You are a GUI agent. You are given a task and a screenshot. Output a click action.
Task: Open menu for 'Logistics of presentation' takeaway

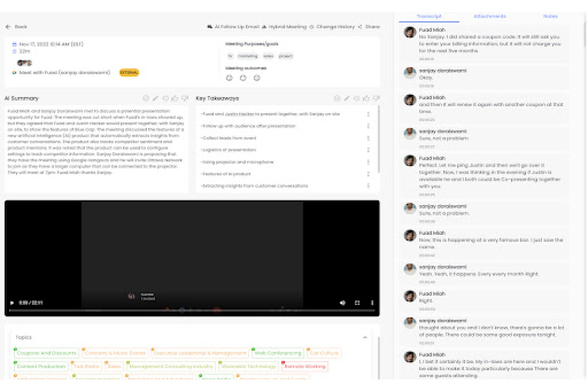tap(368, 150)
